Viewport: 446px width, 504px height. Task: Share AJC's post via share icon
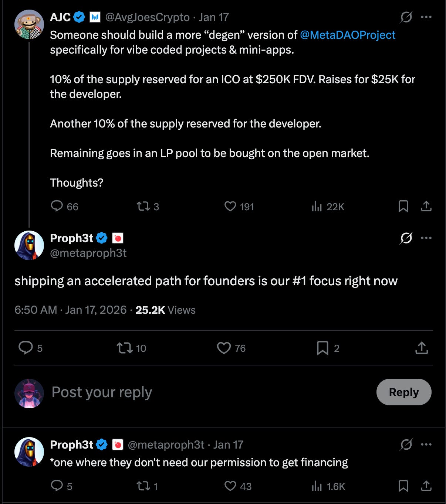point(426,206)
